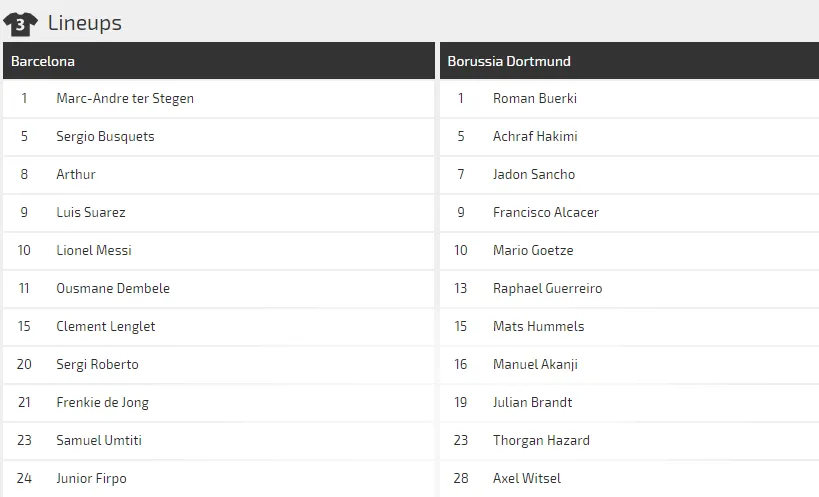Open Frenkie de Jong profile
The image size is (819, 497).
(102, 402)
